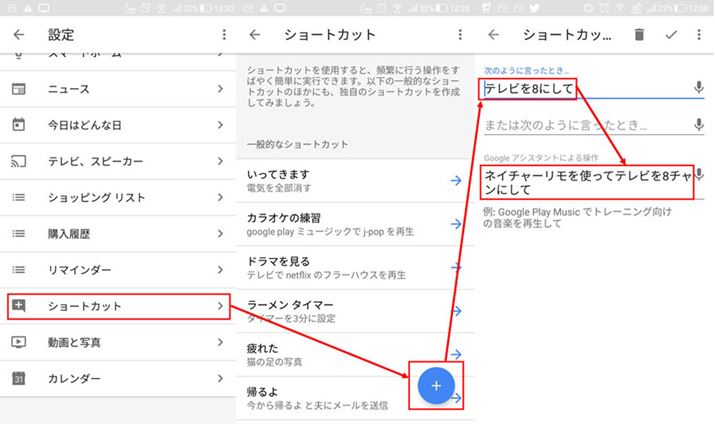Select the 疲れた shortcut row
The image size is (715, 424).
click(355, 354)
